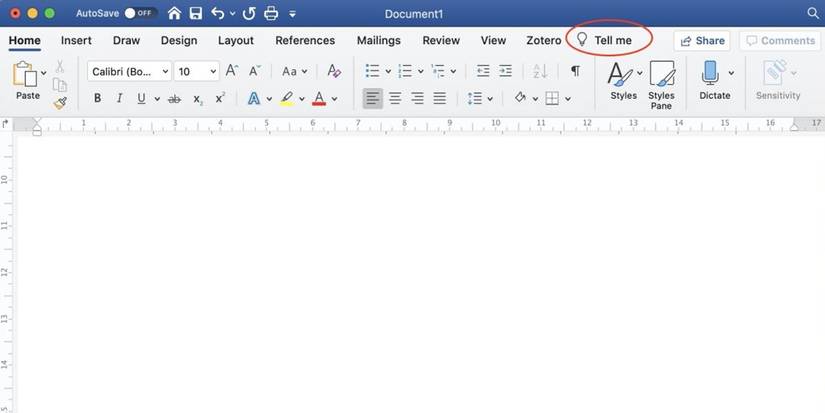Apply superscript formatting
The image size is (825, 413).
tap(220, 98)
